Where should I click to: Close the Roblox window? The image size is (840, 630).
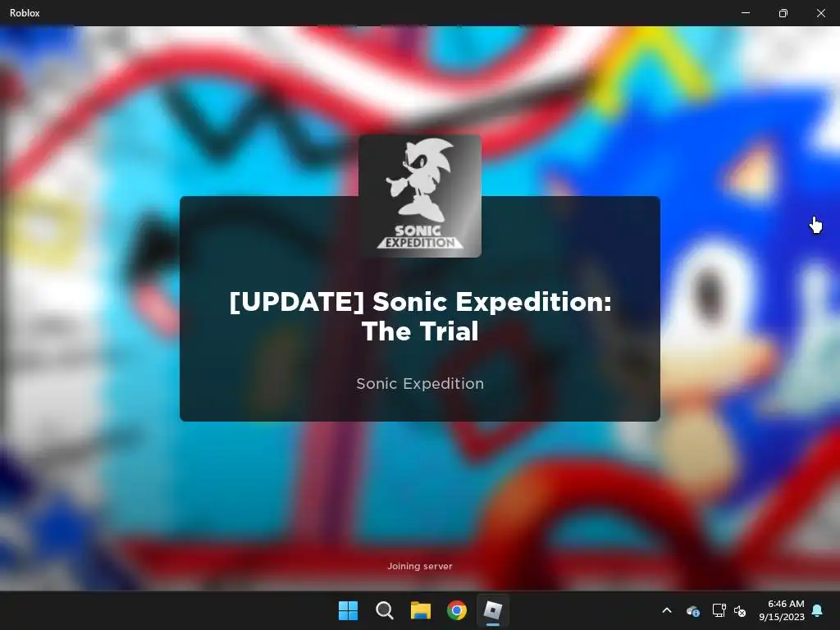pos(820,13)
